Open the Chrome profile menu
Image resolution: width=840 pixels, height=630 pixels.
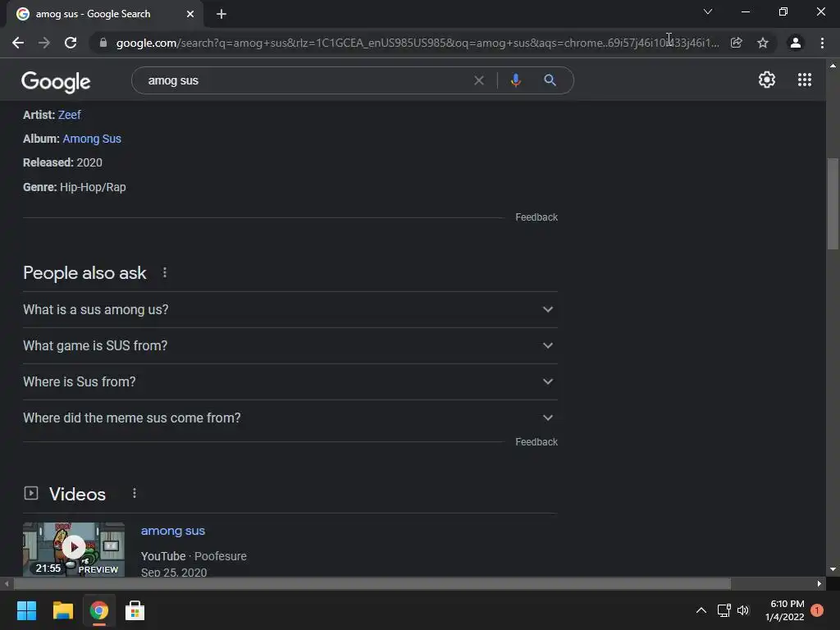[796, 43]
